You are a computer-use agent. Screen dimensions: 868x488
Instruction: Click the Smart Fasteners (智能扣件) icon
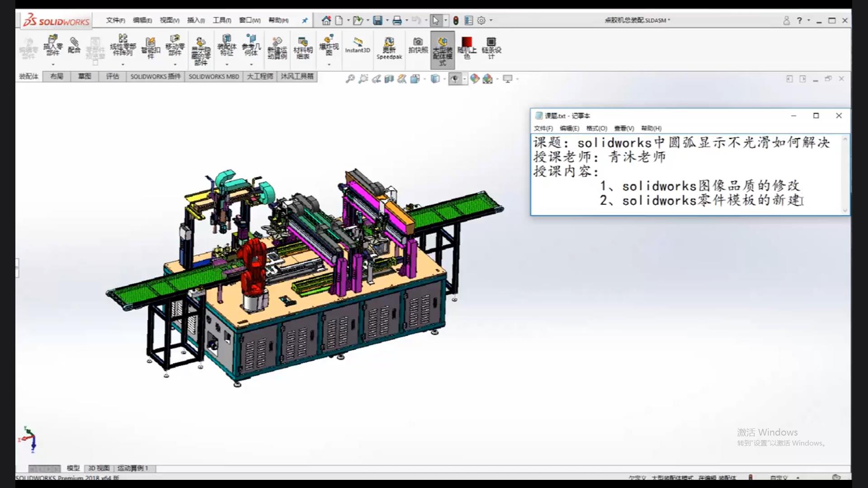coord(151,48)
